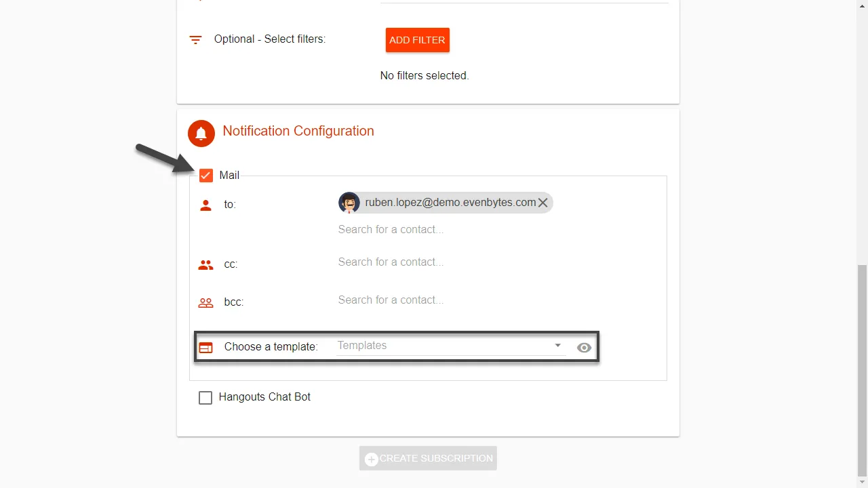868x488 pixels.
Task: Click the ruben.lopez@demo.evenbytes.com email text
Action: pyautogui.click(x=450, y=203)
